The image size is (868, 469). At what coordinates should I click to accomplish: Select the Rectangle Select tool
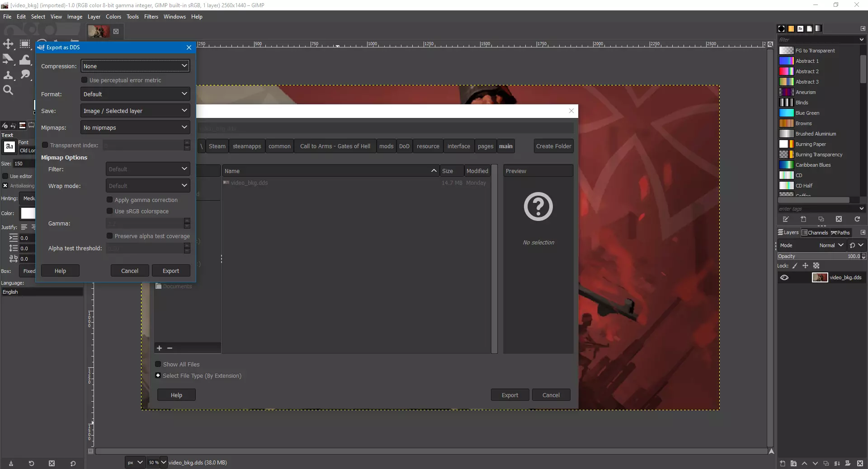25,44
